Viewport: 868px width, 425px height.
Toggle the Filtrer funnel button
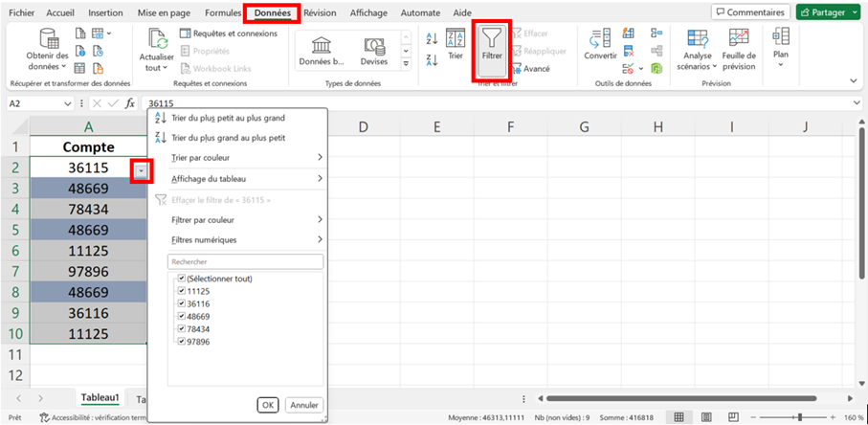pyautogui.click(x=492, y=51)
